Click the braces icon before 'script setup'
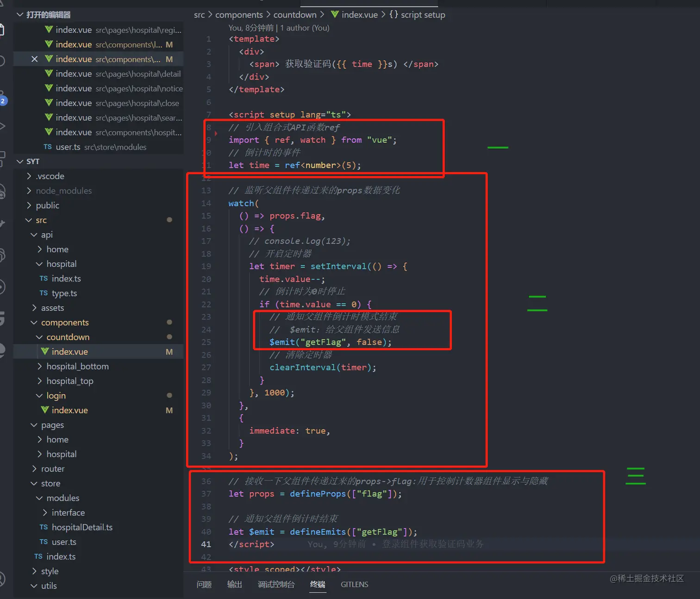The height and width of the screenshot is (599, 700). 394,14
